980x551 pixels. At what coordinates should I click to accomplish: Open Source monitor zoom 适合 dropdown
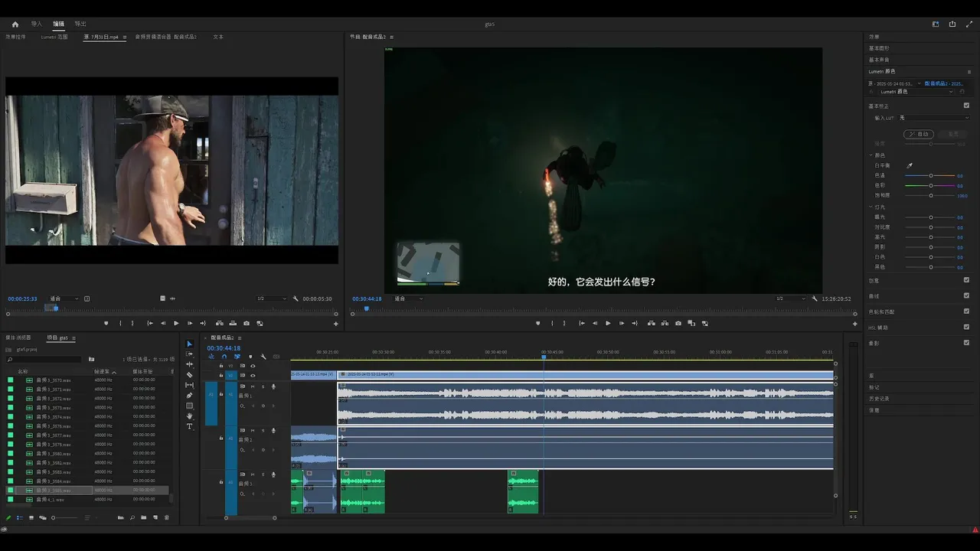[64, 298]
